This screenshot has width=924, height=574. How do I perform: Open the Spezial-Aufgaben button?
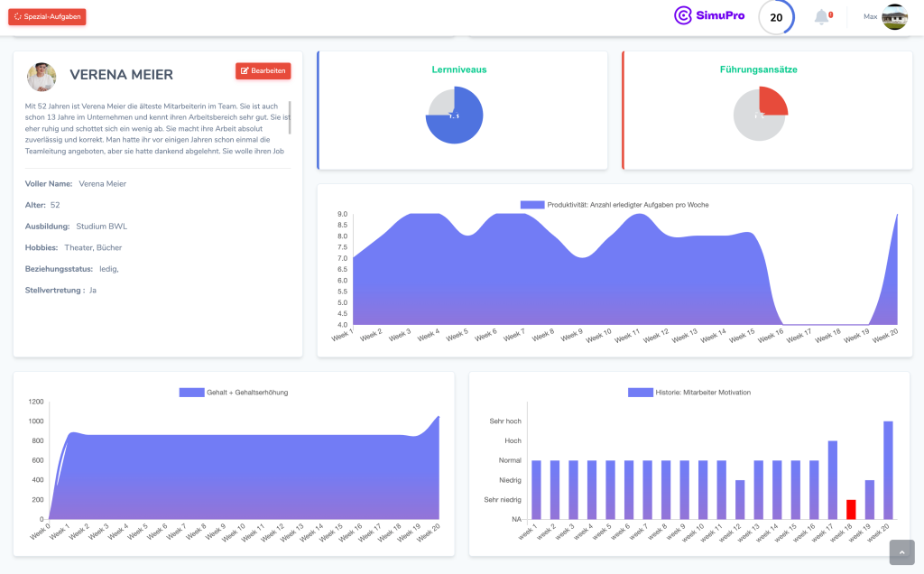[47, 16]
